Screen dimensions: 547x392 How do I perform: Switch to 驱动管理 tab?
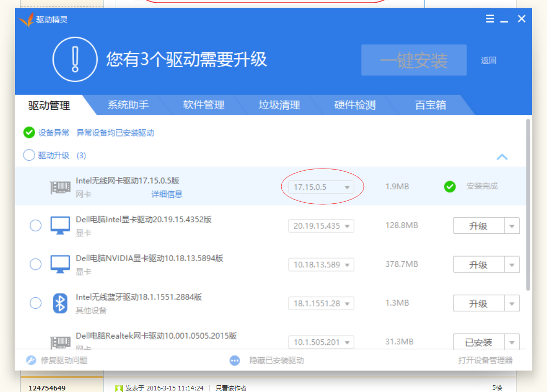49,105
